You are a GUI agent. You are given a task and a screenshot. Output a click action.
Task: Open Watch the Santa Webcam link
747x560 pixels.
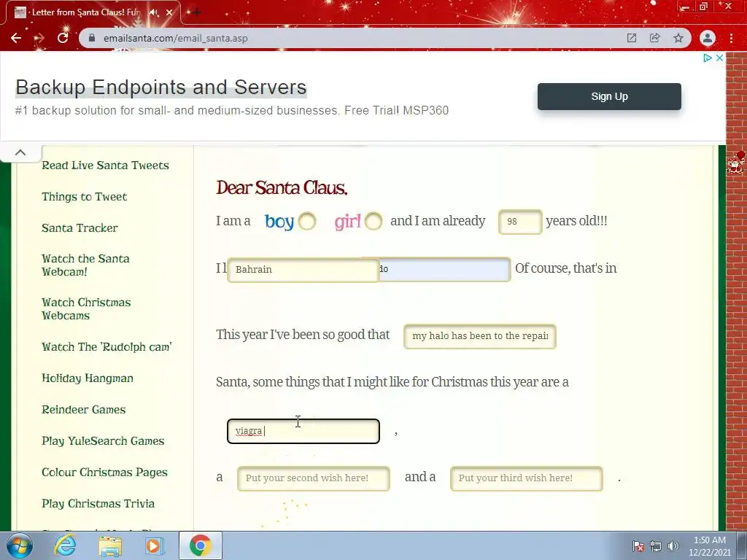[86, 265]
